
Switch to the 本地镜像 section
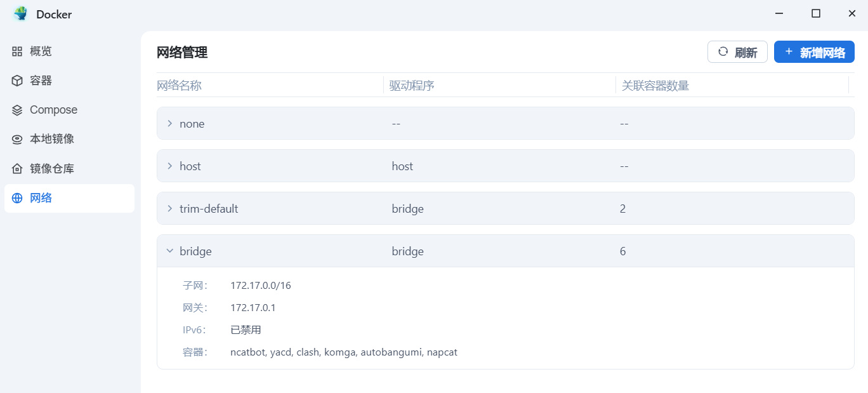pyautogui.click(x=51, y=139)
